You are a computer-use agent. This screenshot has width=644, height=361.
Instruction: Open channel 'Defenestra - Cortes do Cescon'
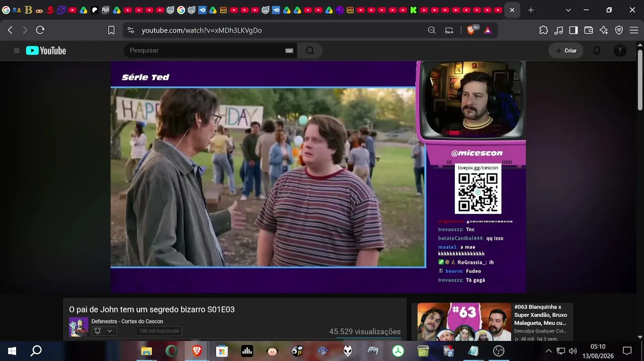tap(127, 321)
